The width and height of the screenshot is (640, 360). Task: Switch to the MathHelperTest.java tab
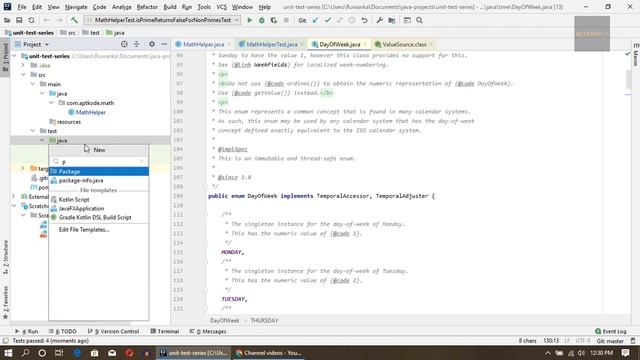pos(271,44)
